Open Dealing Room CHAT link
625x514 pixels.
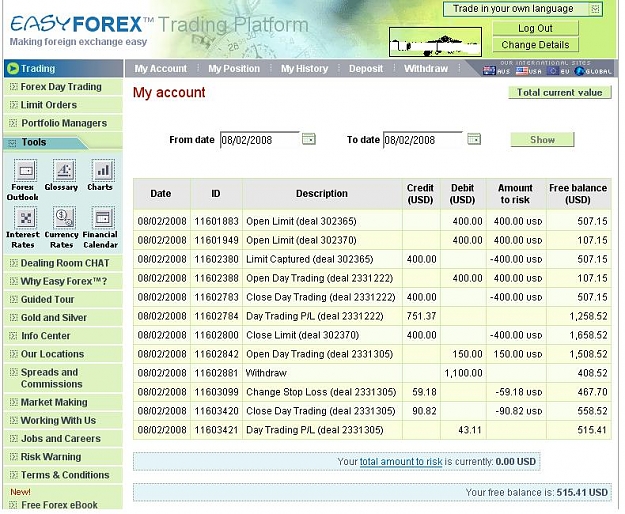point(65,263)
